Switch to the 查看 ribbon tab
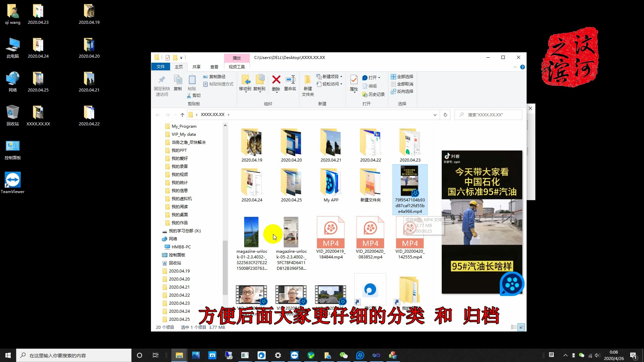The width and height of the screenshot is (644, 362). [x=214, y=67]
